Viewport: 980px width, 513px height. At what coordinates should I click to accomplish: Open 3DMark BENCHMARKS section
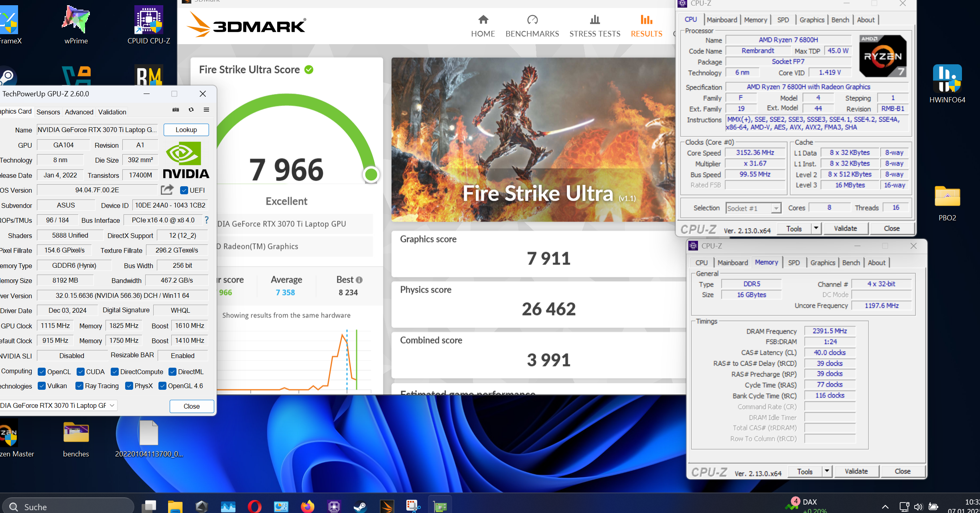click(532, 26)
